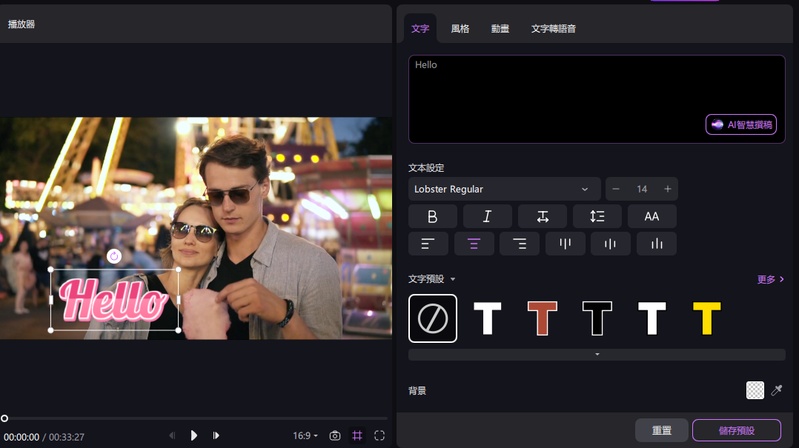Set vertical text middle alignment
Image resolution: width=799 pixels, height=448 pixels.
click(610, 244)
